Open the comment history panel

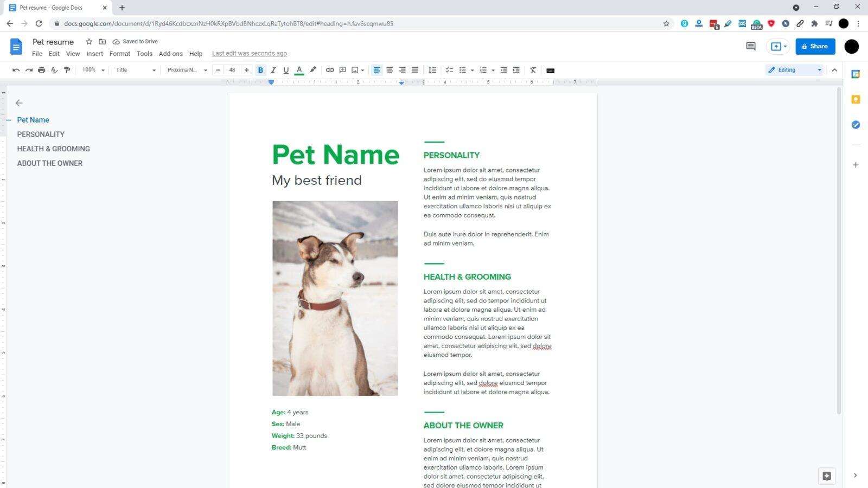coord(750,47)
